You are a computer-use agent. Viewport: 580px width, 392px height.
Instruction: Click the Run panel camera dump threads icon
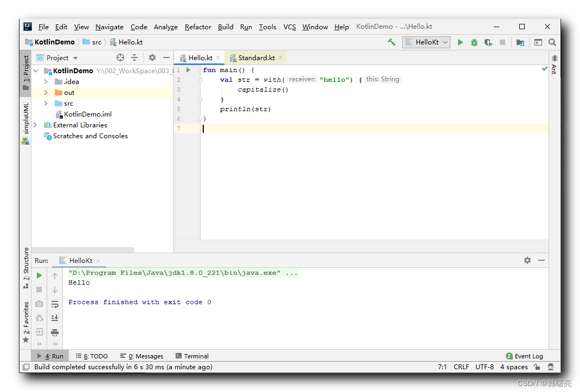tap(39, 304)
